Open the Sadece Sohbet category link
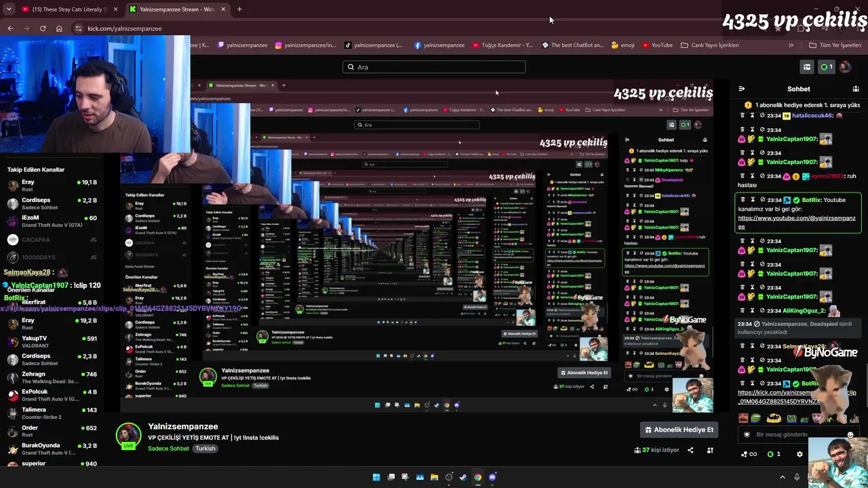This screenshot has width=868, height=488. 168,449
